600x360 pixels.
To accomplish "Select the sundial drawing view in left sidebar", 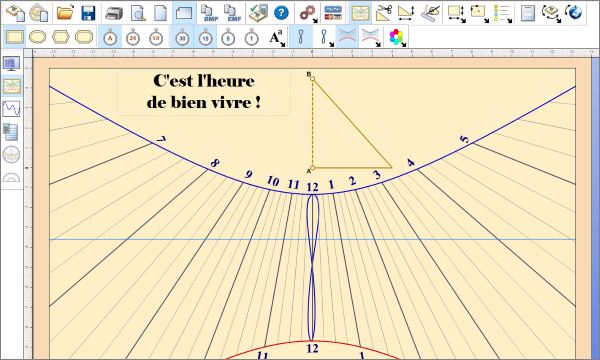I will pyautogui.click(x=11, y=86).
